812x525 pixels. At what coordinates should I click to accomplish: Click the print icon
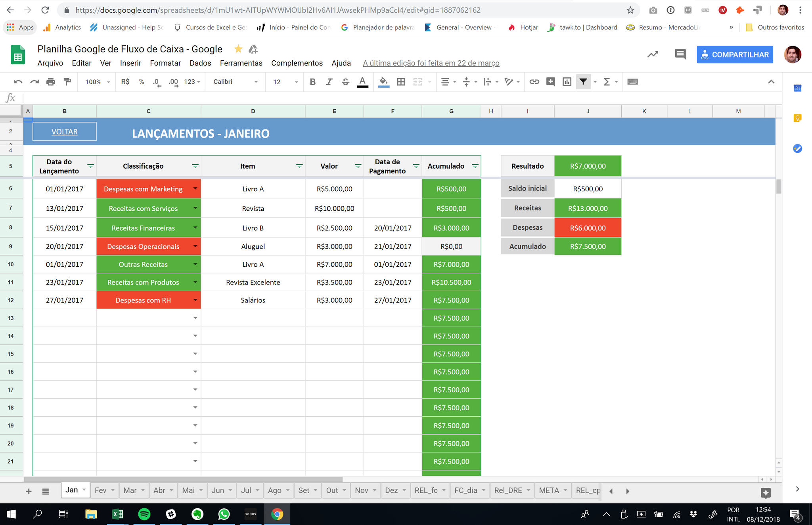click(51, 82)
